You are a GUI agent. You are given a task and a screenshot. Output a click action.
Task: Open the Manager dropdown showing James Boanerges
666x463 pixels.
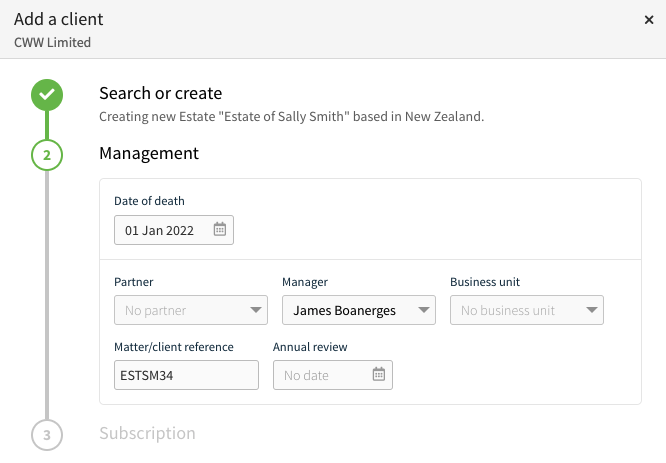[358, 310]
